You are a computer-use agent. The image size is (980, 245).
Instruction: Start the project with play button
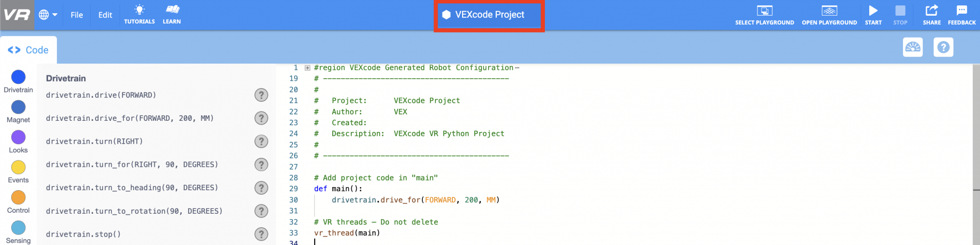(873, 15)
